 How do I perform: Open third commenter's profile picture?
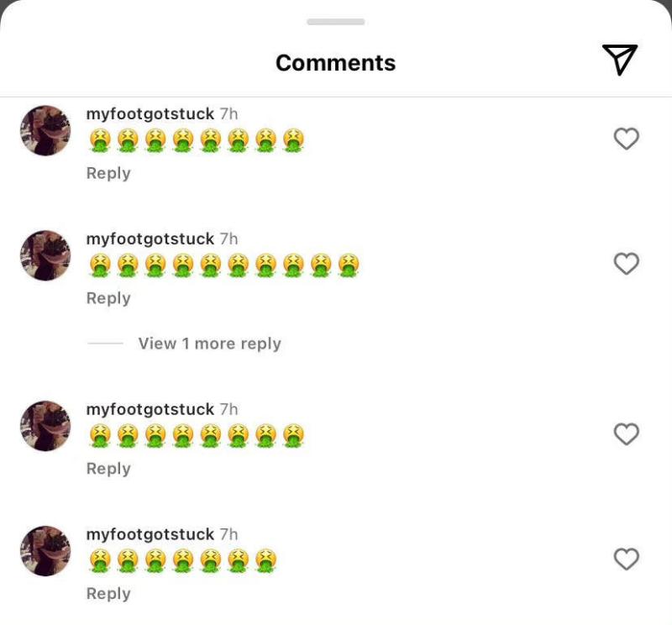[x=45, y=426]
